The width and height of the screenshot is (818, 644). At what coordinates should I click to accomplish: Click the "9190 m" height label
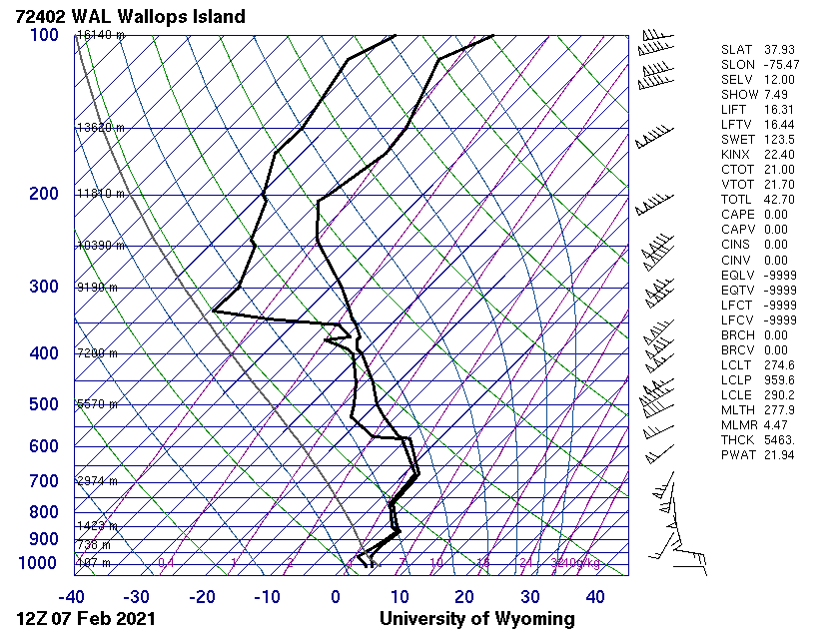coord(98,288)
